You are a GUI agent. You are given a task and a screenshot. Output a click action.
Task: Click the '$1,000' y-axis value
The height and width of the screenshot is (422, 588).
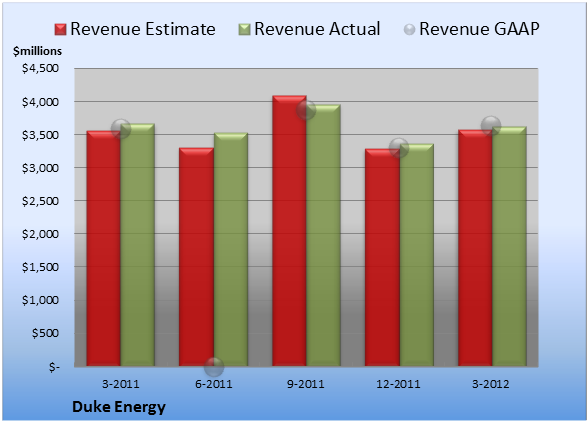40,300
